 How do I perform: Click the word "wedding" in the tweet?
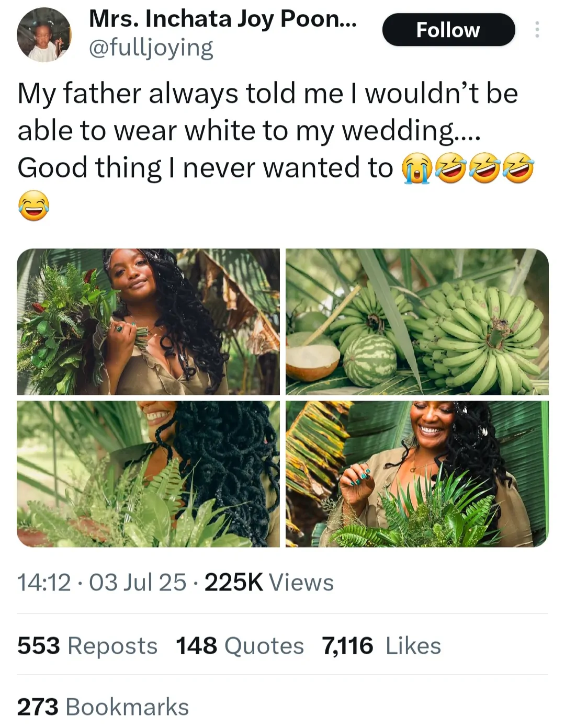point(398,131)
